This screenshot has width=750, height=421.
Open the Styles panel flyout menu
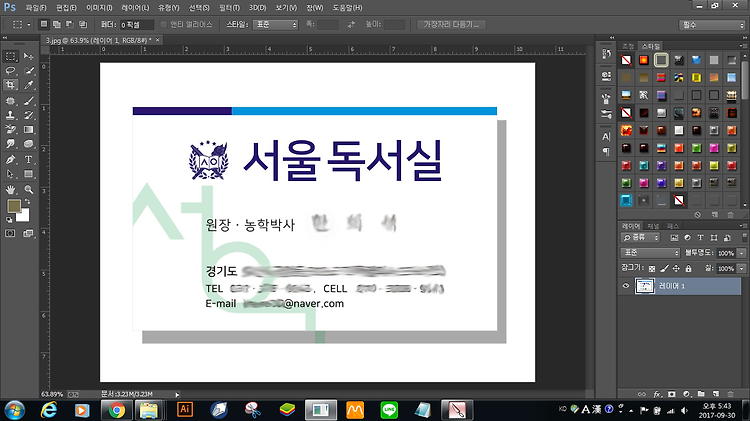click(x=743, y=46)
